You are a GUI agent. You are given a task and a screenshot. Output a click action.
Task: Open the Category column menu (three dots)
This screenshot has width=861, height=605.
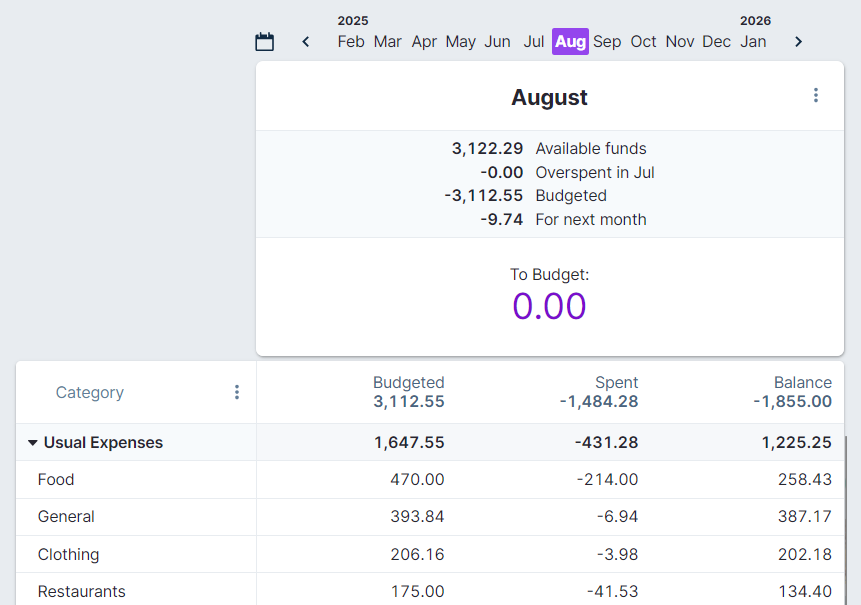[237, 392]
